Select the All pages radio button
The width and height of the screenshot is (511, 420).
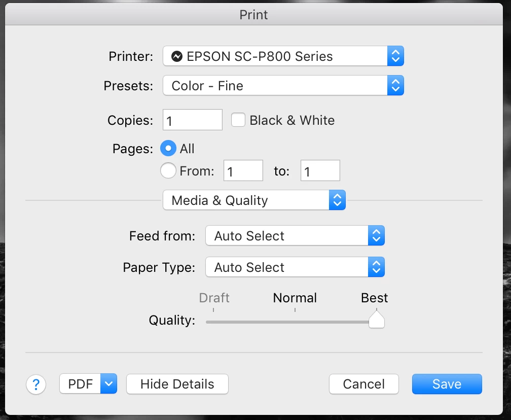point(168,149)
